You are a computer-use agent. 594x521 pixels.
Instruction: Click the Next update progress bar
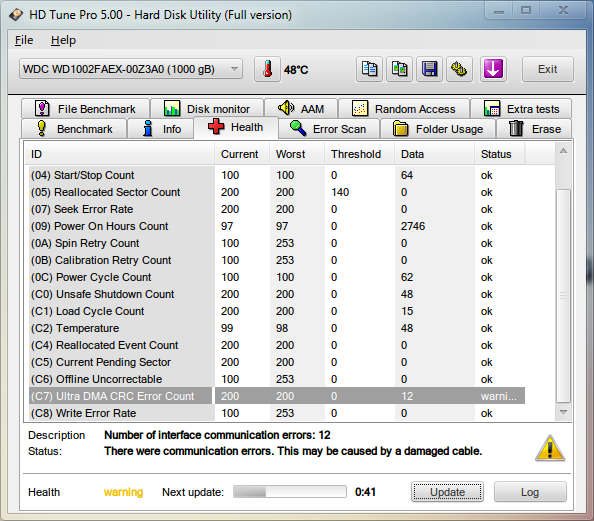click(289, 492)
